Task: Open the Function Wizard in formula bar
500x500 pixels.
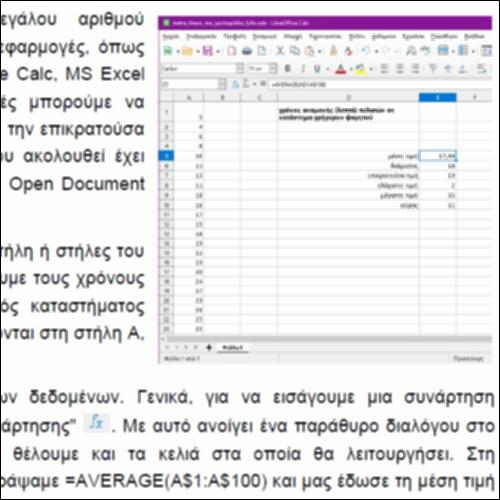Action: (235, 84)
